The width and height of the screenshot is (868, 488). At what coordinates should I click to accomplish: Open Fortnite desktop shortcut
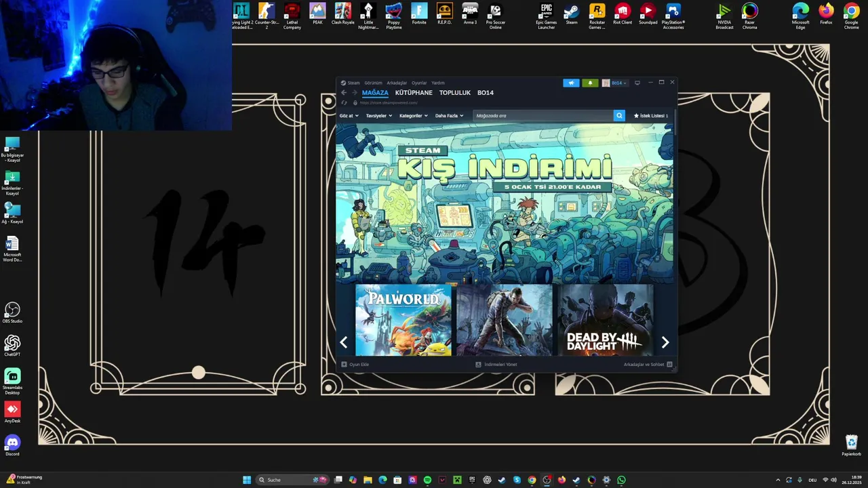[419, 14]
